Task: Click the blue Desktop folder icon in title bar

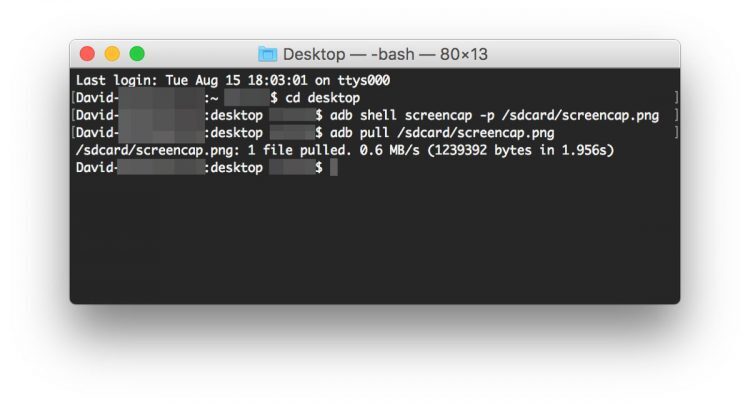Action: click(267, 54)
